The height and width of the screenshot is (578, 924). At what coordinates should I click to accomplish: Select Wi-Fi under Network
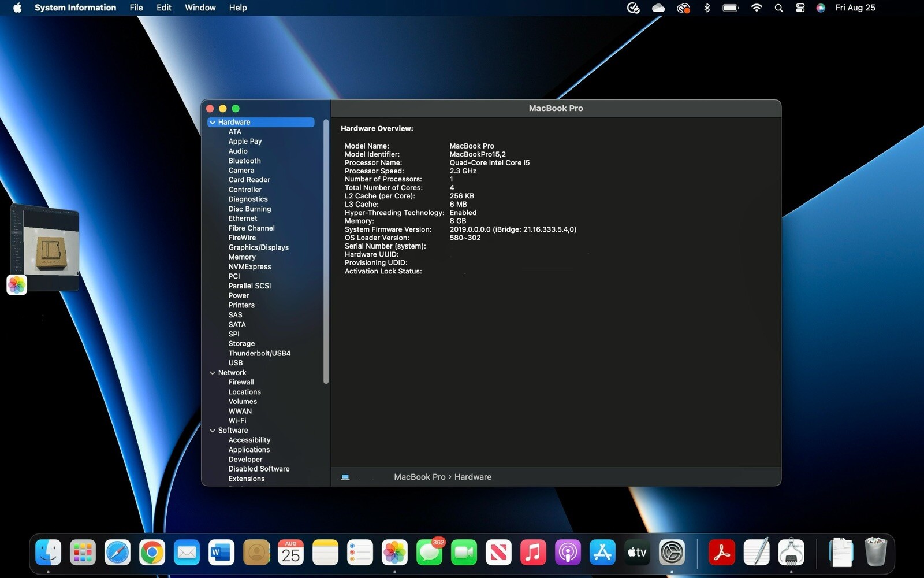(x=237, y=421)
